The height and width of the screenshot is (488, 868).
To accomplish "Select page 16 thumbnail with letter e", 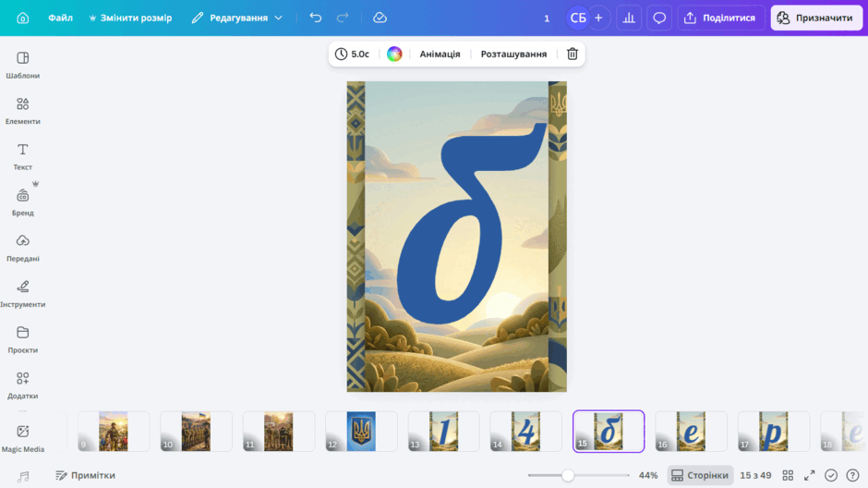I will pos(691,431).
